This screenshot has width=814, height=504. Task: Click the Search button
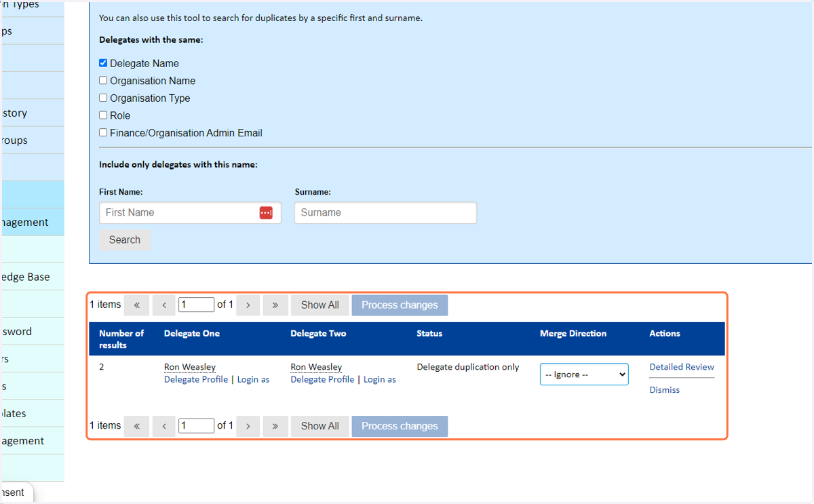pos(125,239)
